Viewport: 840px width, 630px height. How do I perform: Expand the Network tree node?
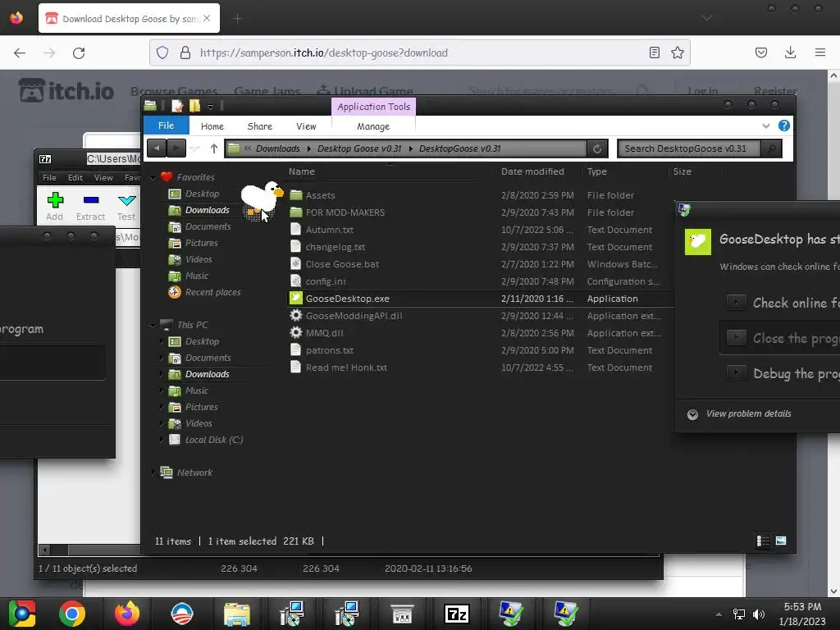click(x=153, y=472)
